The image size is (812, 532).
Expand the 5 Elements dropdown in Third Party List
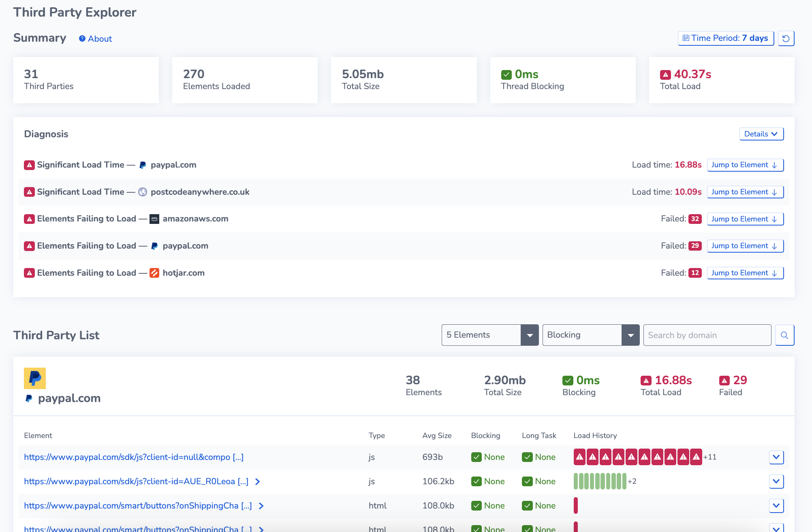coord(530,335)
